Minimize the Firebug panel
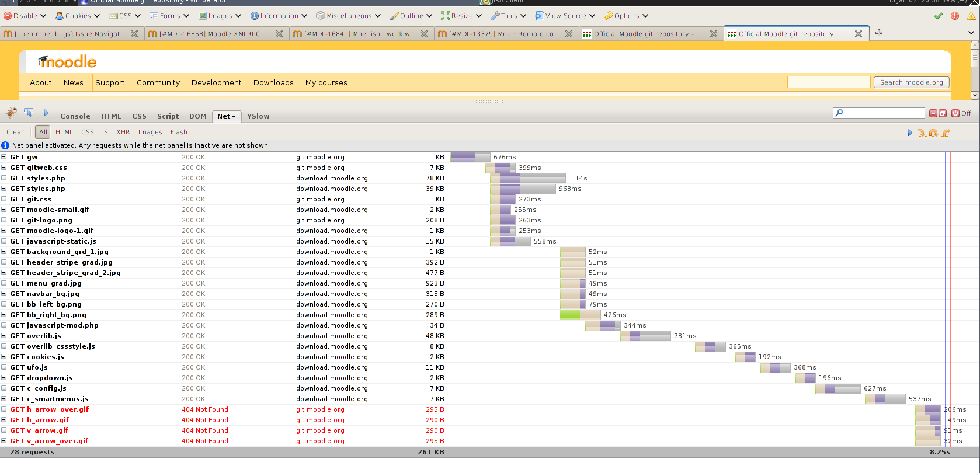The width and height of the screenshot is (980, 473). point(933,113)
